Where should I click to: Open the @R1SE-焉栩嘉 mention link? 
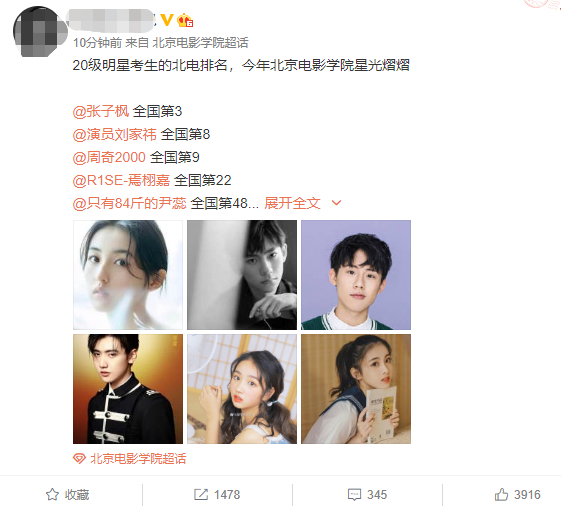pos(121,180)
